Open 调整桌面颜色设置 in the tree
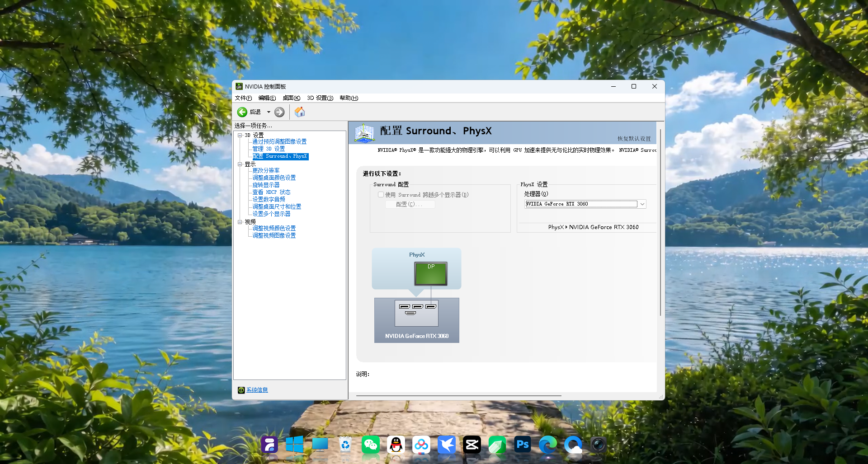The width and height of the screenshot is (868, 464). pyautogui.click(x=274, y=178)
